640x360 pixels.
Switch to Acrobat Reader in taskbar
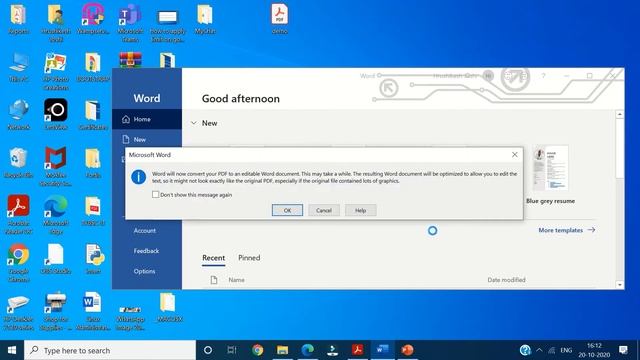point(358,350)
